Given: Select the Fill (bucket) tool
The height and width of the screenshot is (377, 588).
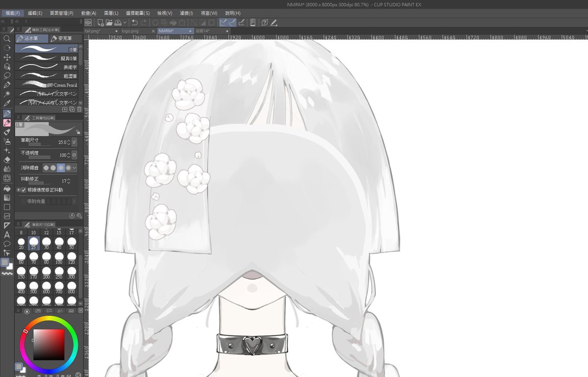Looking at the screenshot, I should tap(7, 189).
